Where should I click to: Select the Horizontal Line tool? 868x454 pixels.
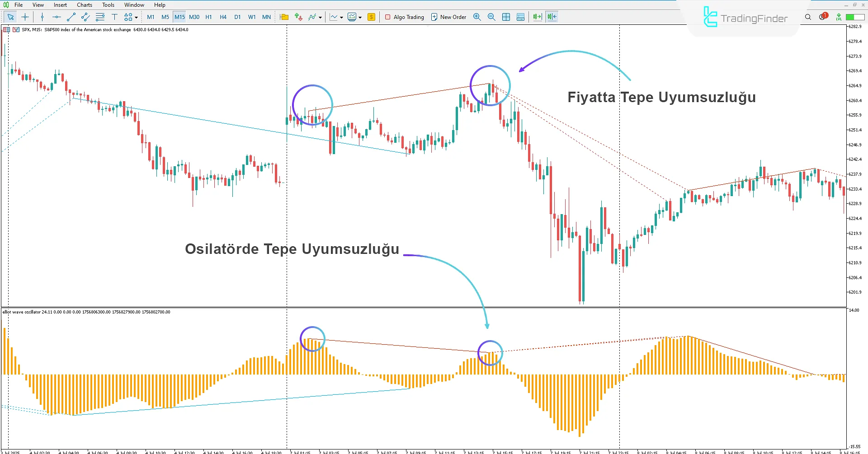56,17
